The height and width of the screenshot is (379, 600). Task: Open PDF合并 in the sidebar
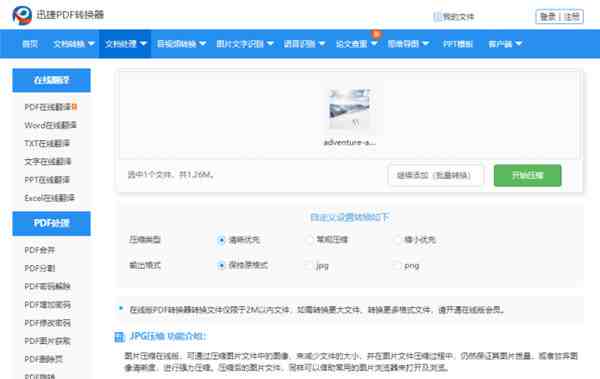click(x=40, y=250)
